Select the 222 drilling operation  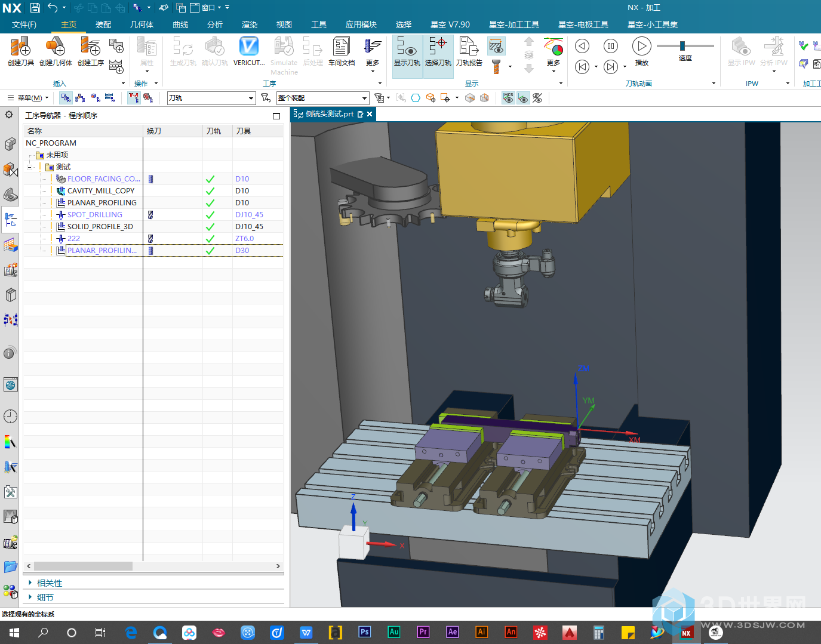tap(73, 239)
